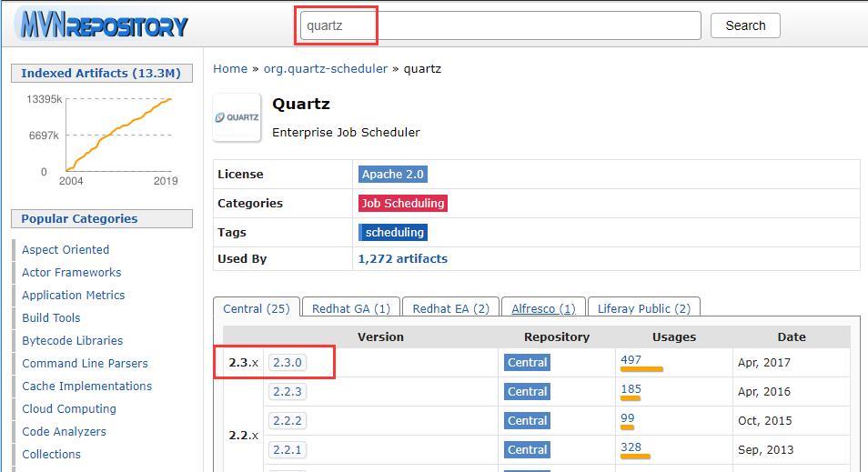Click the Indexed Artifacts (13.3M) heading
Image resolution: width=868 pixels, height=472 pixels.
(x=102, y=73)
